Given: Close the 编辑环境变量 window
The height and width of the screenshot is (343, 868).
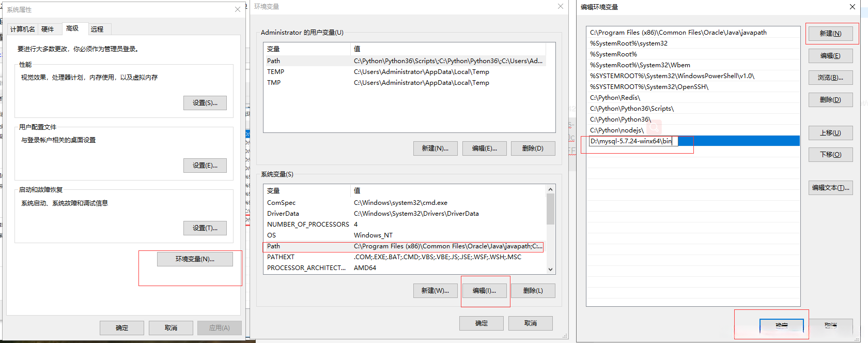Looking at the screenshot, I should [x=853, y=7].
